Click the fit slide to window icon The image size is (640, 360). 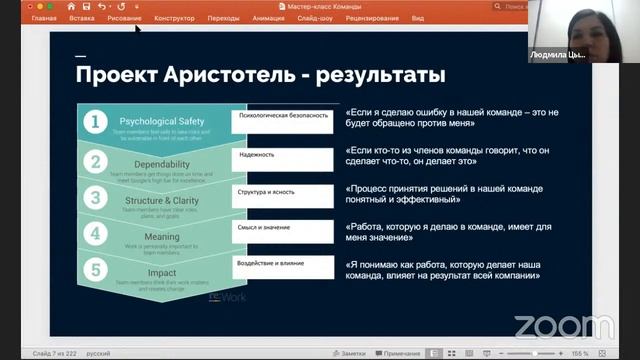pyautogui.click(x=602, y=353)
